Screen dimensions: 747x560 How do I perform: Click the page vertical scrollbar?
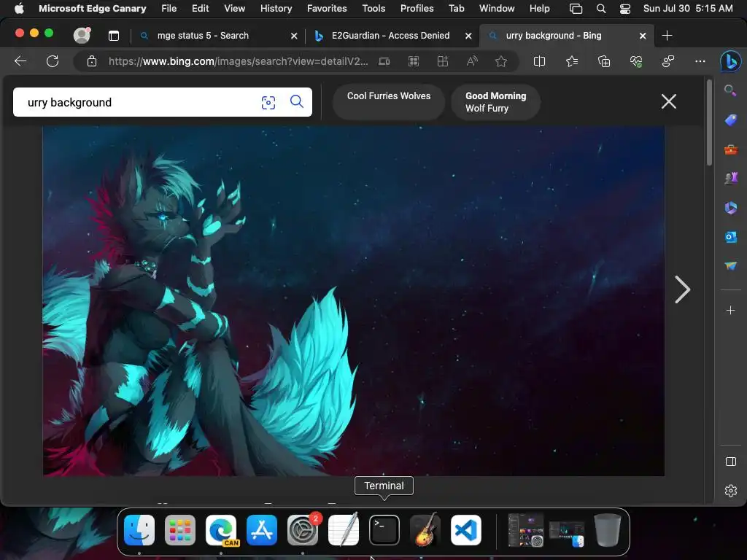coord(709,122)
